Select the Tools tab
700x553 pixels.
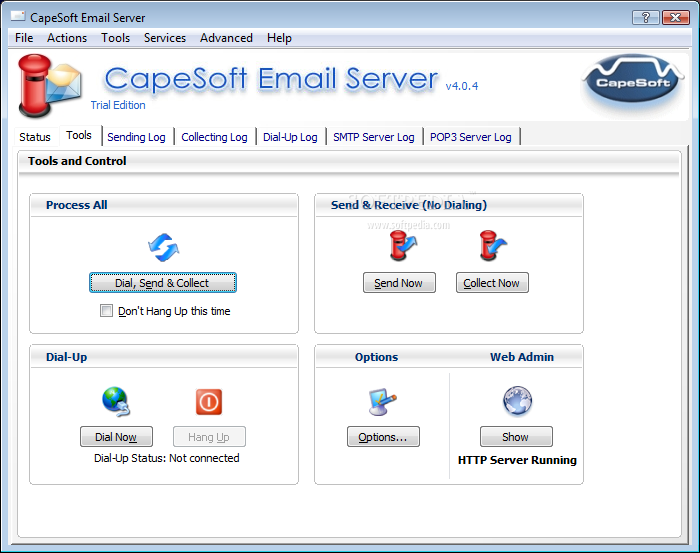(x=79, y=135)
